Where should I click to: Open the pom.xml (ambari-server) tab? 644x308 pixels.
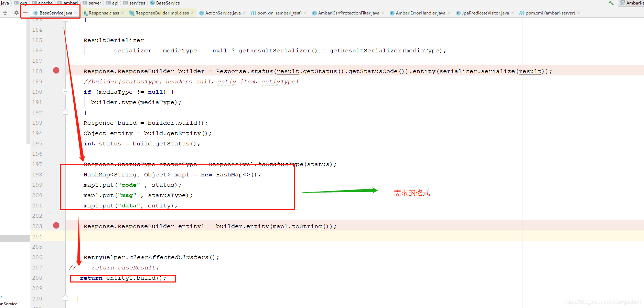550,13
